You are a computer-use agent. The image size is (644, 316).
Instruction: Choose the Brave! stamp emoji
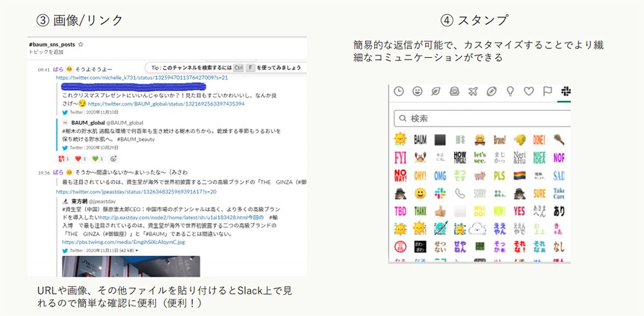500,140
